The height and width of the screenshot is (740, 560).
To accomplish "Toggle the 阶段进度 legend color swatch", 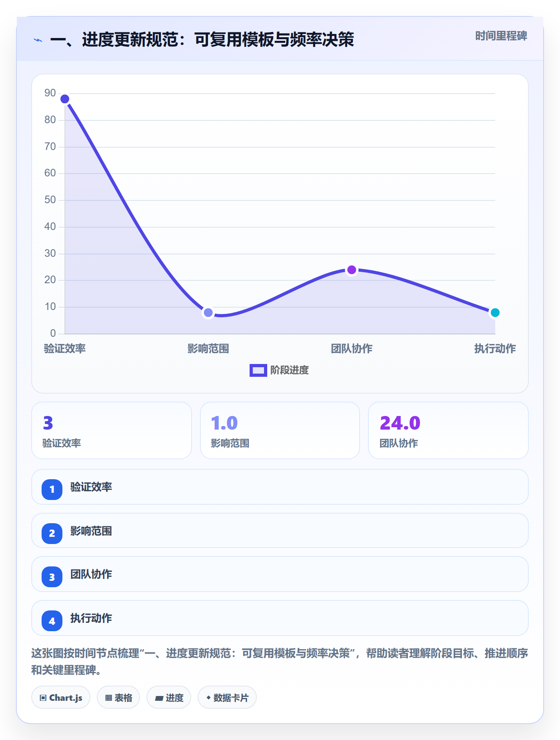I will [x=258, y=370].
